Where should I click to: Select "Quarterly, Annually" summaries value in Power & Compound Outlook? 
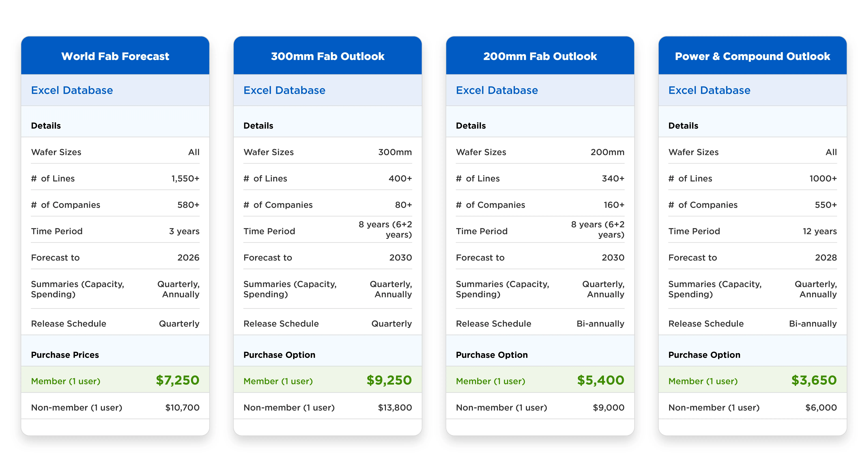(816, 289)
